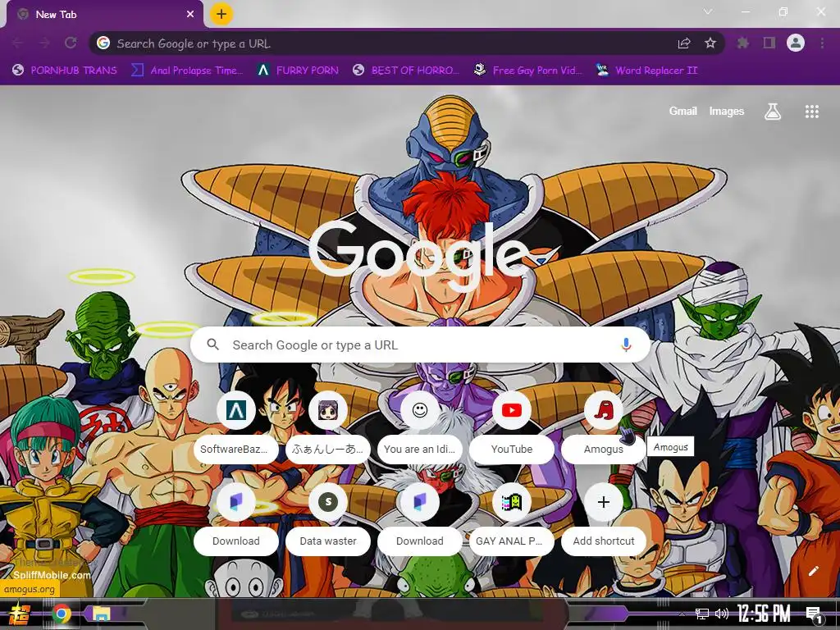This screenshot has width=840, height=630.
Task: Open Gmail link
Action: 683,112
